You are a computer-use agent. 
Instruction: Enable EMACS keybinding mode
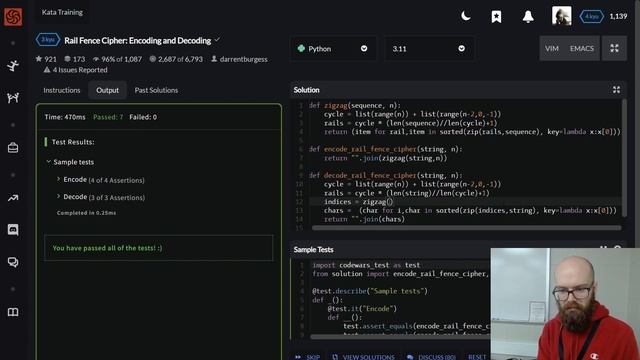pyautogui.click(x=582, y=49)
